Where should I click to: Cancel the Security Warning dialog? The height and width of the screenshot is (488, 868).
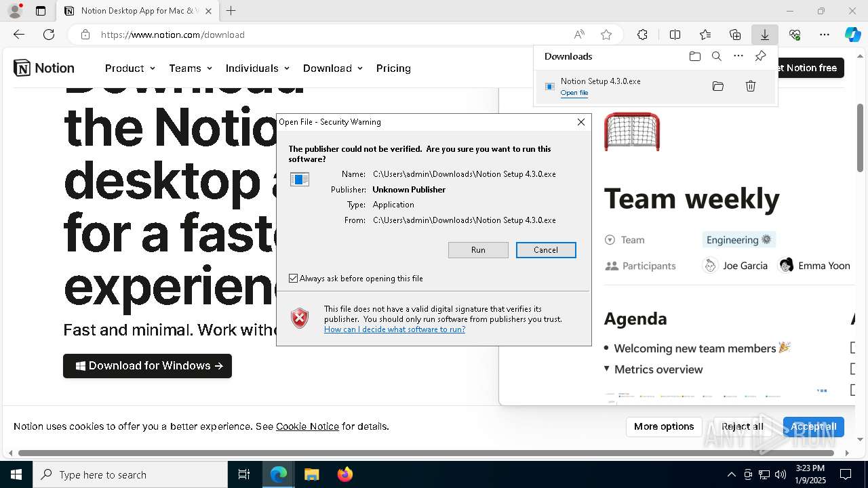click(x=546, y=250)
